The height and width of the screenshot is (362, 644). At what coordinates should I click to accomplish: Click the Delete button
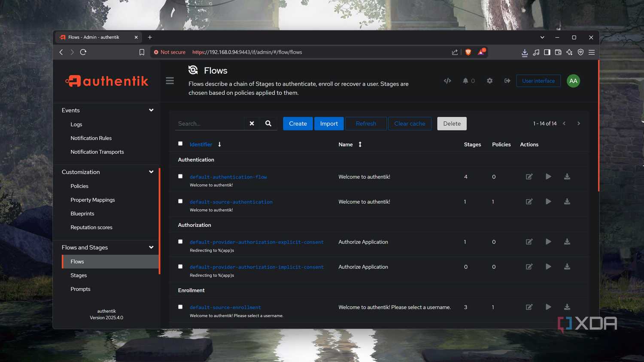pos(452,124)
